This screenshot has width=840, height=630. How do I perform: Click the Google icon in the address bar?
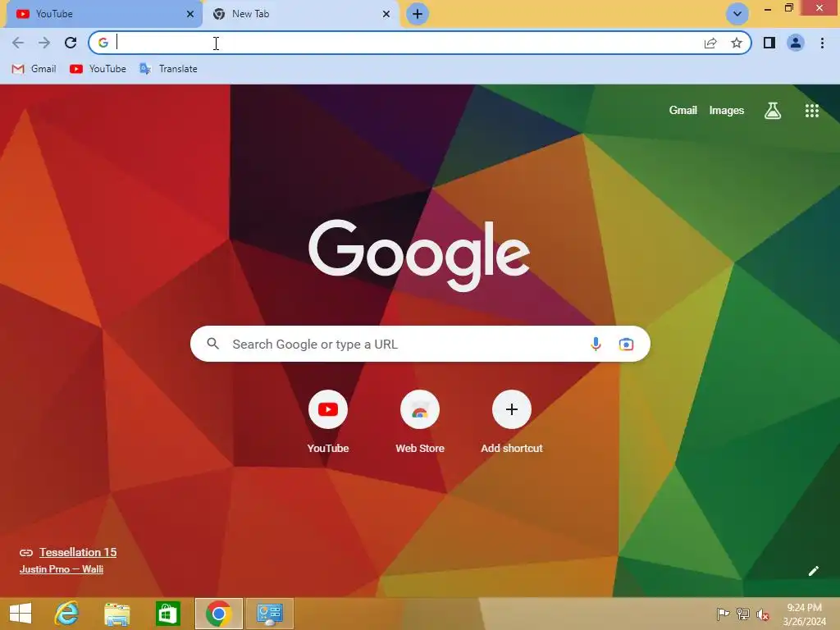click(x=103, y=43)
